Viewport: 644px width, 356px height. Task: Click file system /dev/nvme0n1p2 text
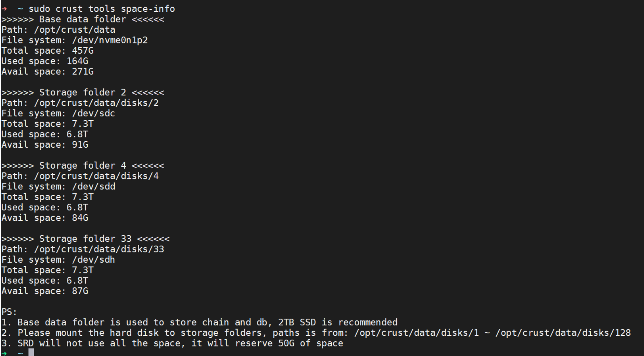pyautogui.click(x=110, y=40)
